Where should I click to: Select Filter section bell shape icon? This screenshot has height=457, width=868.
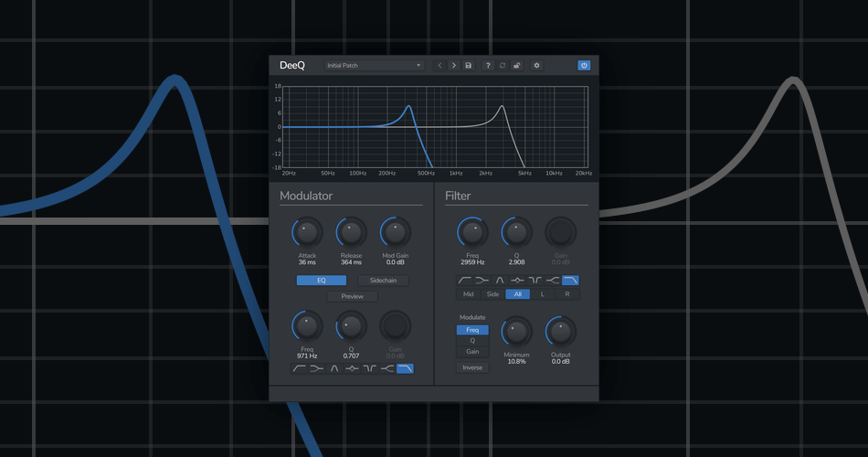[x=500, y=281]
